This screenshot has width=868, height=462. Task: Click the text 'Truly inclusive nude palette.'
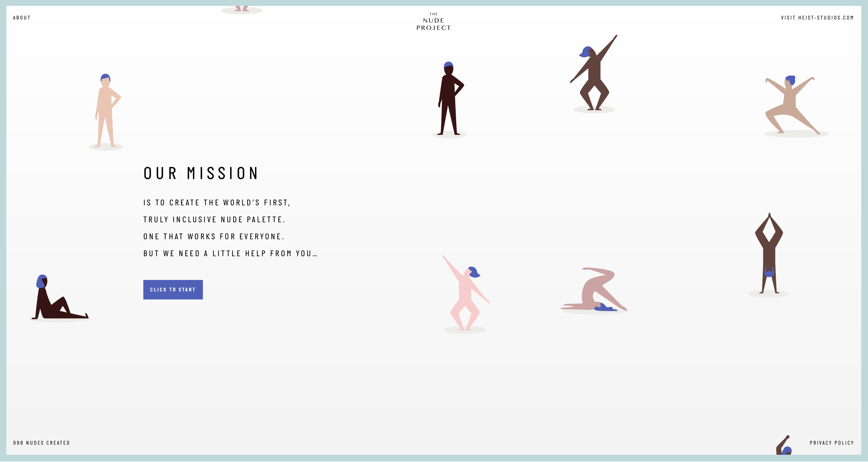214,220
